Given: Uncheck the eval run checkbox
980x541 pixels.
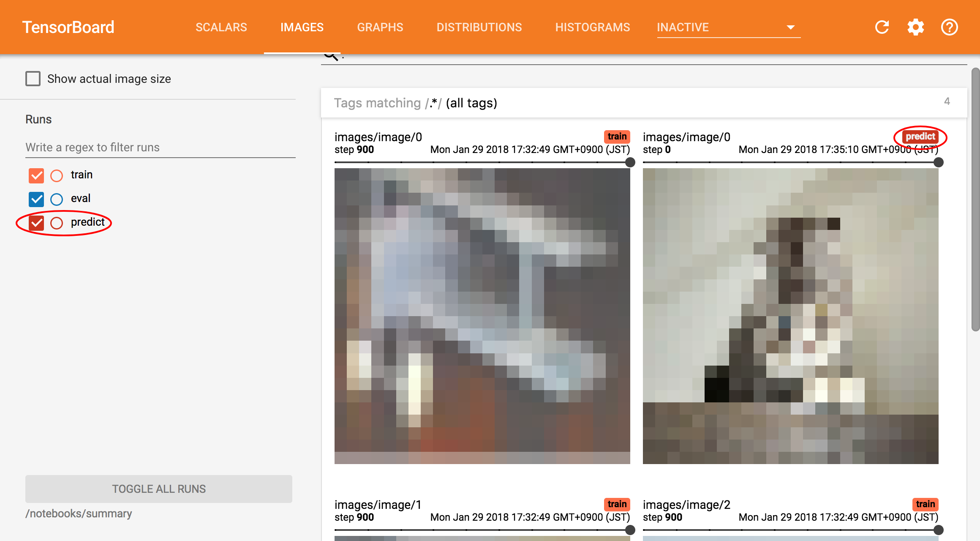Looking at the screenshot, I should click(x=36, y=199).
